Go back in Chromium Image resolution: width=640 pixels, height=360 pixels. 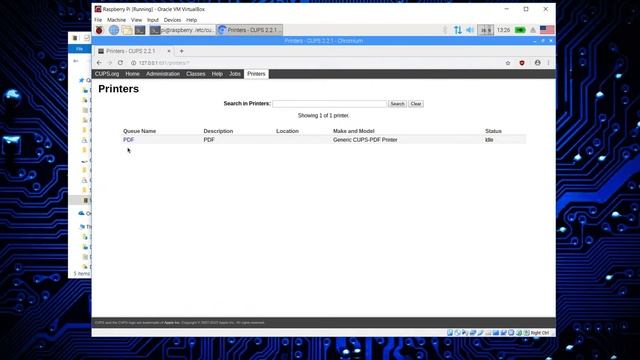tap(99, 63)
